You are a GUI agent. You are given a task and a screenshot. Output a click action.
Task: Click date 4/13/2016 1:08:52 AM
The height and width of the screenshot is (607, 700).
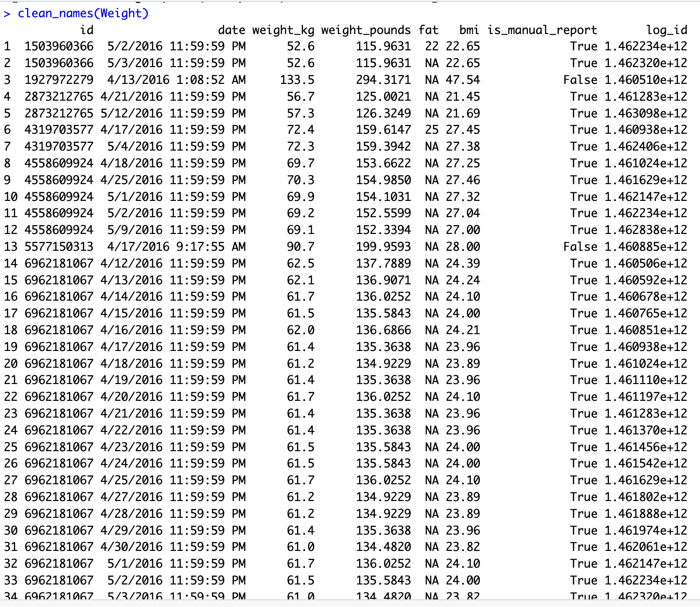[x=176, y=80]
